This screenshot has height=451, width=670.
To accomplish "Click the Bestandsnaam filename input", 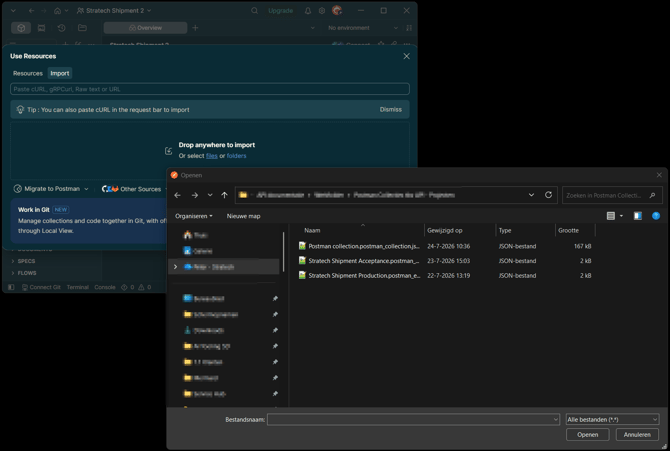I will (413, 419).
